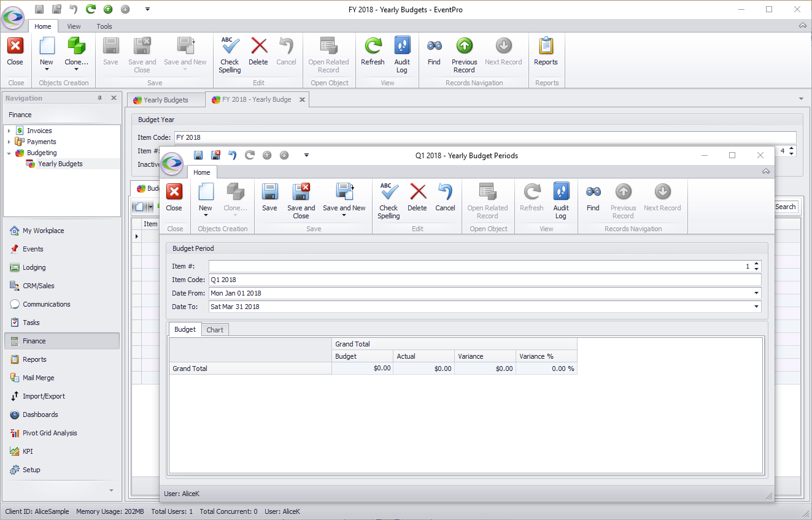The height and width of the screenshot is (520, 812).
Task: Open Audit Log from main window ribbon
Action: (x=402, y=55)
